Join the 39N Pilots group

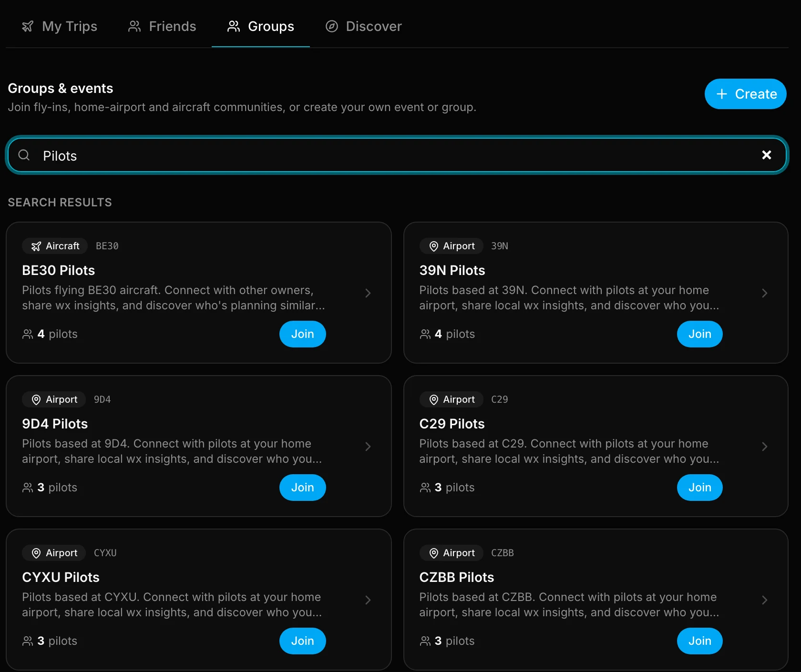point(699,334)
